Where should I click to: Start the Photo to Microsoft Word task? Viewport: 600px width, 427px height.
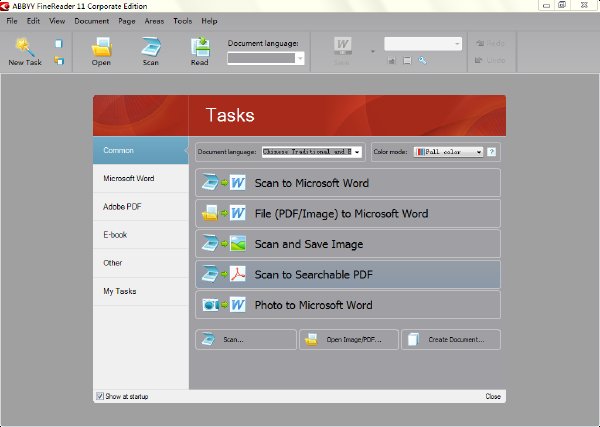click(348, 305)
